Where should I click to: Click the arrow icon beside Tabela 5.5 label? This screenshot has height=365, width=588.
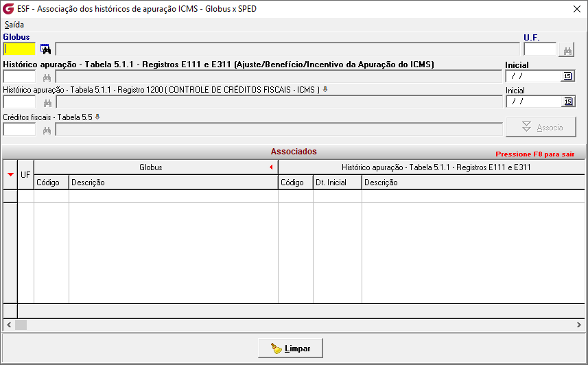click(97, 117)
